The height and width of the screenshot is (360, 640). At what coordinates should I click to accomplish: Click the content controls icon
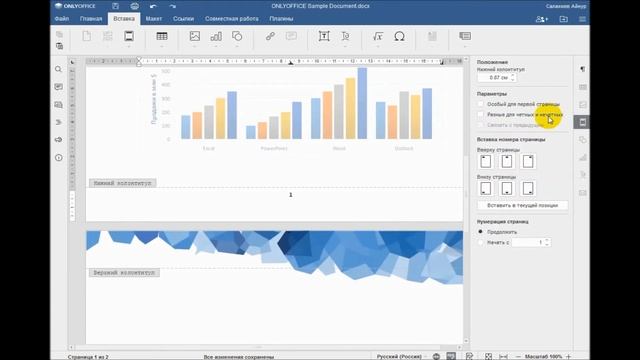point(465,36)
